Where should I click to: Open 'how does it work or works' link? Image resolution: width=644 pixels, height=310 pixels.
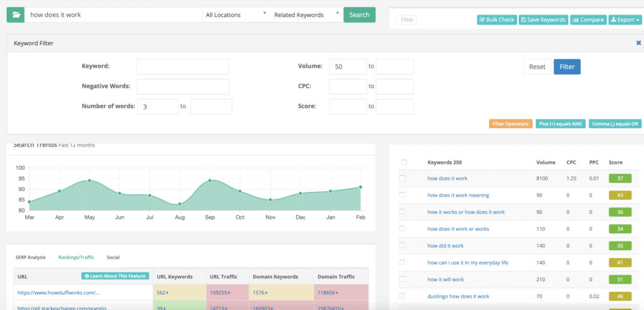[x=458, y=229]
